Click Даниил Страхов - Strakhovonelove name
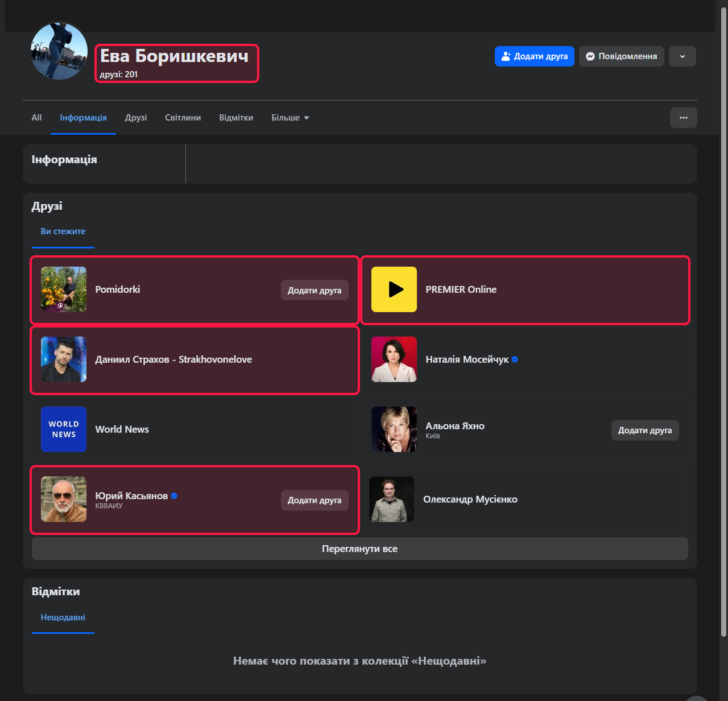 click(173, 359)
